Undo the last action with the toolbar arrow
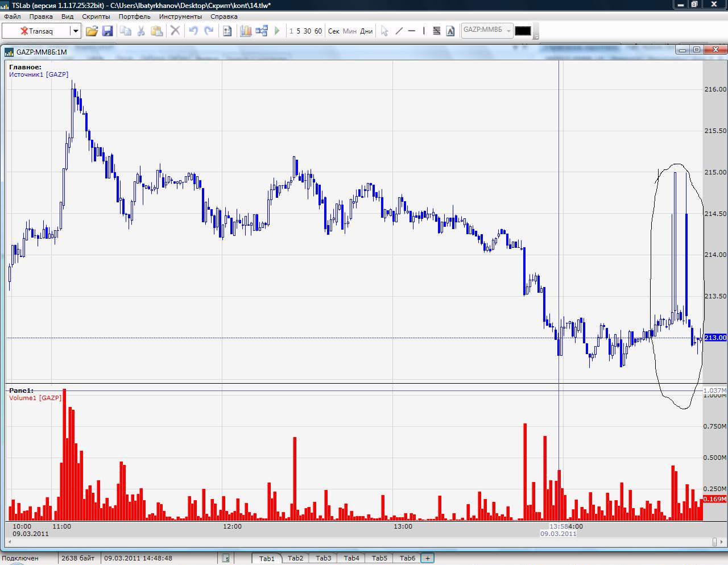The height and width of the screenshot is (565, 728). tap(193, 31)
